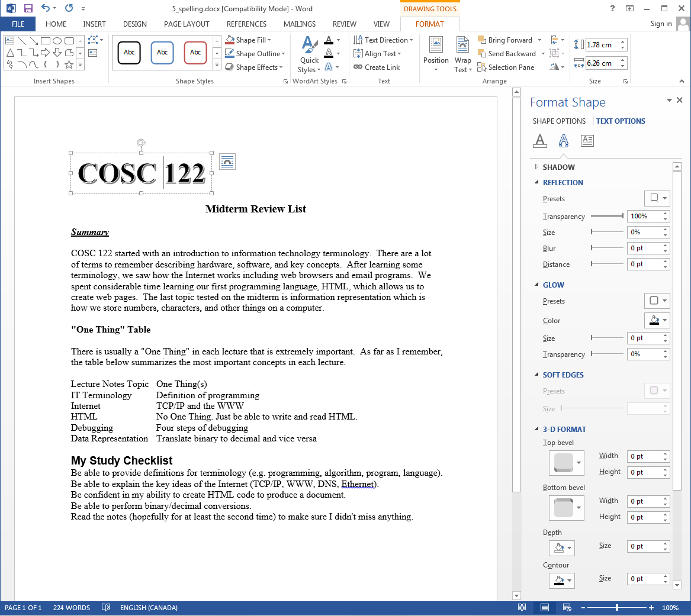
Task: Apply the black outline Abc shape style
Action: (129, 53)
